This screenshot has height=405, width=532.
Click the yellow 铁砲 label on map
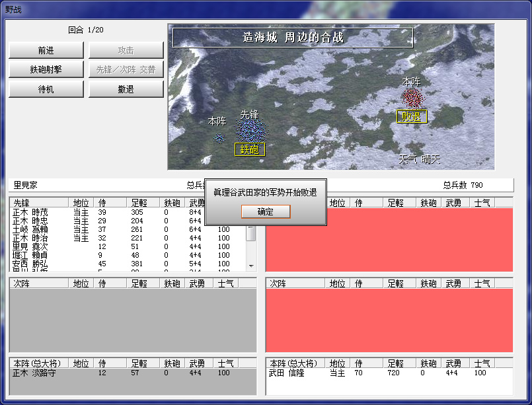250,149
